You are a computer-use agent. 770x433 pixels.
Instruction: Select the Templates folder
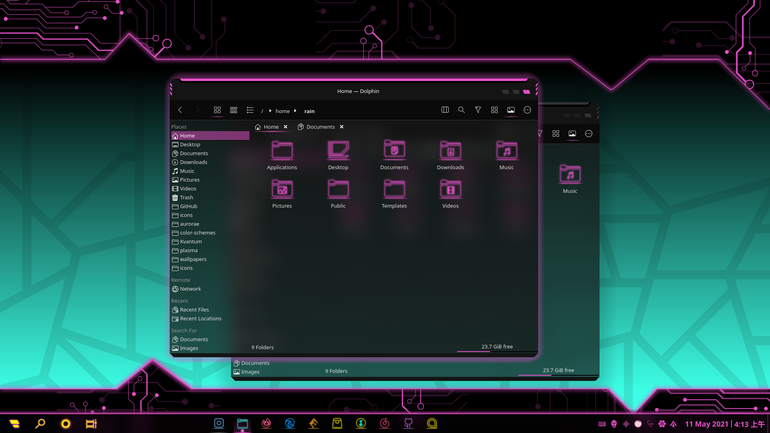(394, 193)
